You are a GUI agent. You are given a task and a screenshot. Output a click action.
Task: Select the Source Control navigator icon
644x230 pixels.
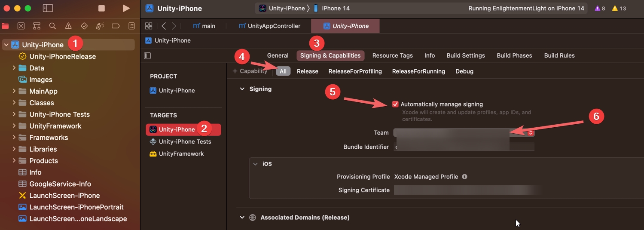tap(21, 26)
